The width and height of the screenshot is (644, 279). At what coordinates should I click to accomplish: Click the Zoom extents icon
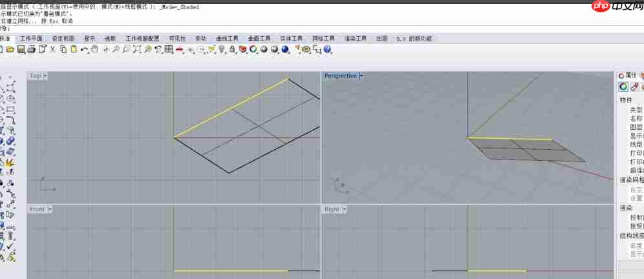(136, 49)
